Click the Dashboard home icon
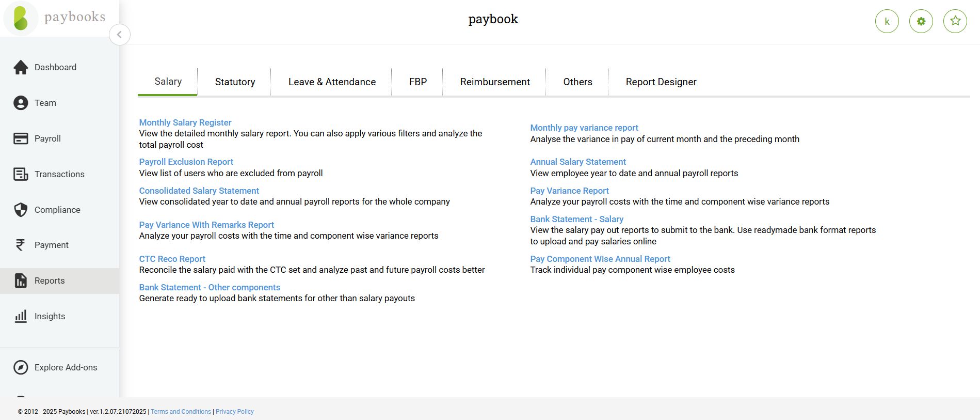 click(x=21, y=67)
